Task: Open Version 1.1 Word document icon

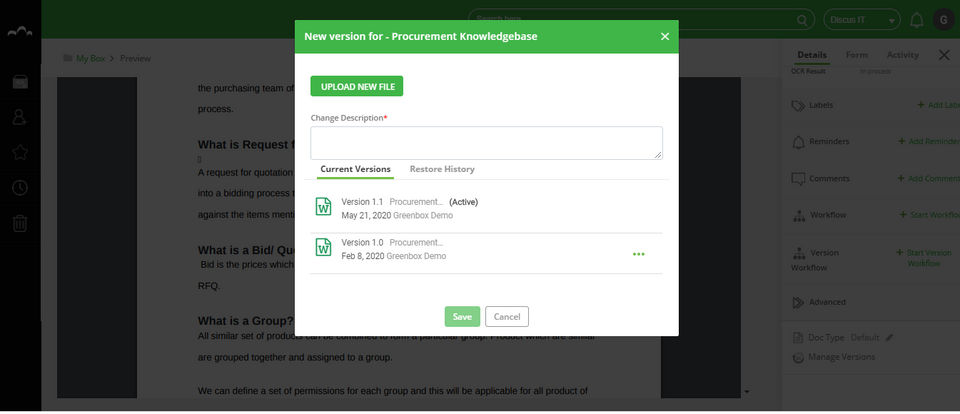Action: (x=323, y=206)
